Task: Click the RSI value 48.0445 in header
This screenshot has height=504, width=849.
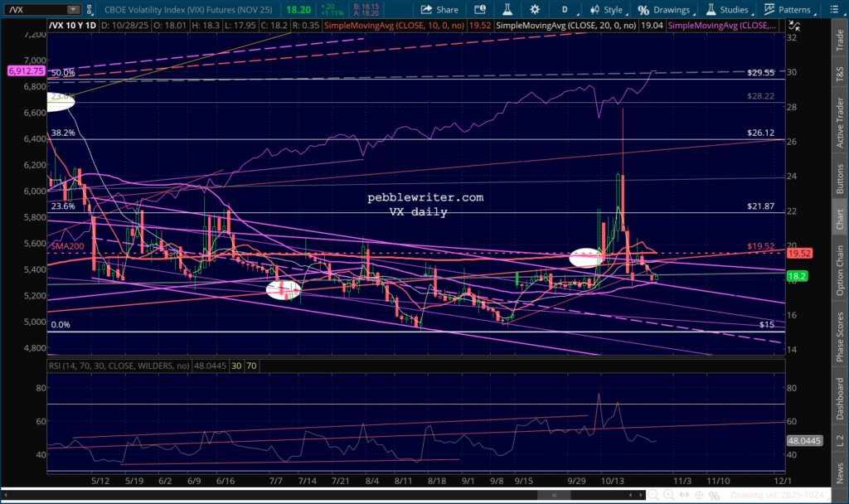Action: [210, 366]
